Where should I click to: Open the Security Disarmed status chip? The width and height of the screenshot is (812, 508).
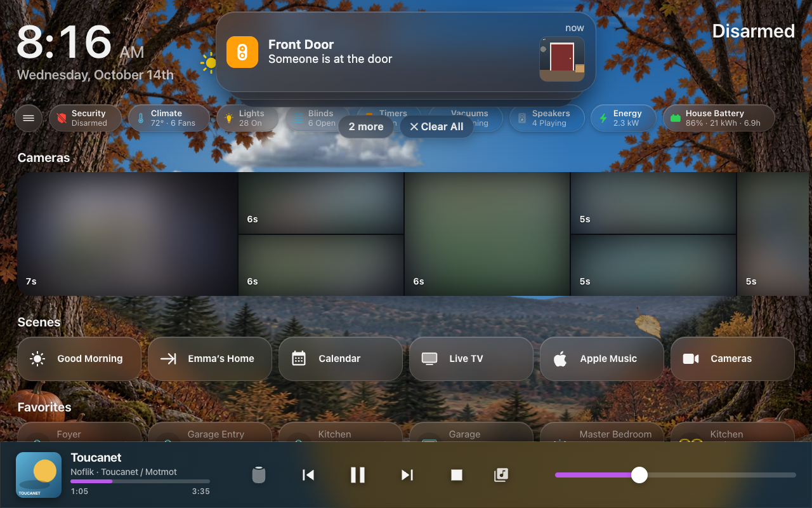point(85,118)
